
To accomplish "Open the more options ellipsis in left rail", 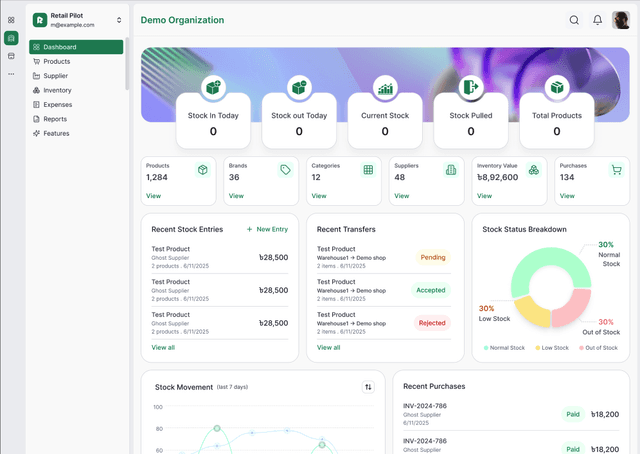I will [x=11, y=74].
